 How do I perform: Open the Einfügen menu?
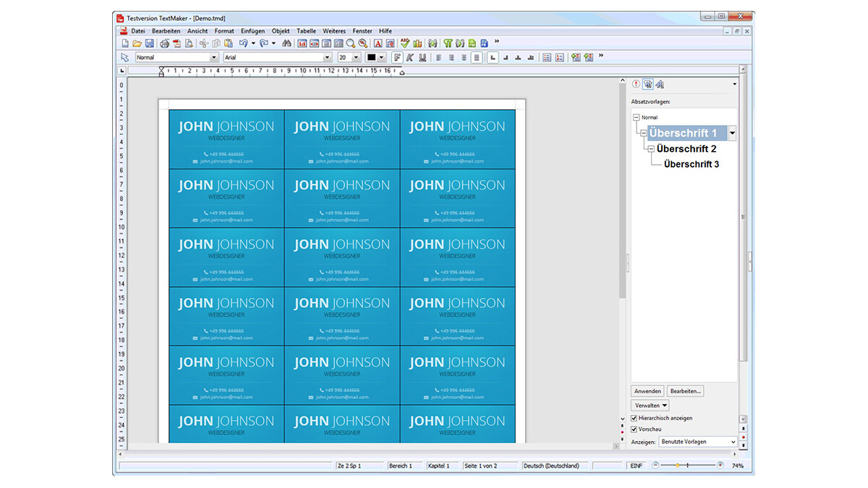(252, 31)
